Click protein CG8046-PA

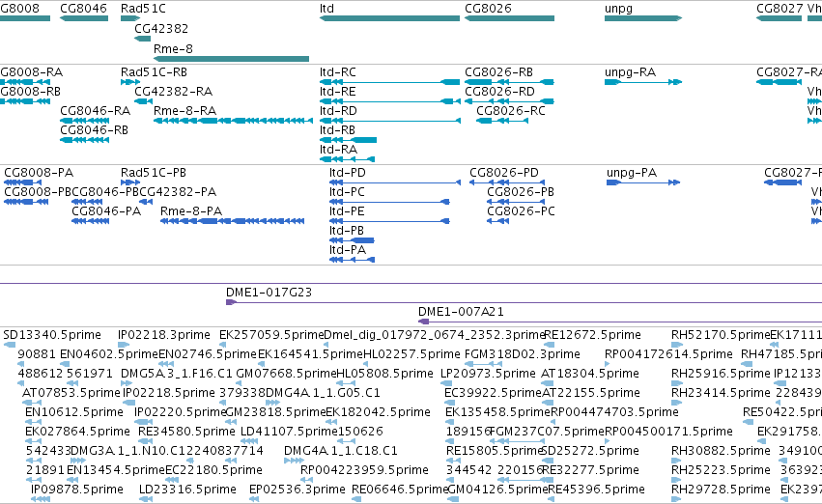(x=90, y=221)
